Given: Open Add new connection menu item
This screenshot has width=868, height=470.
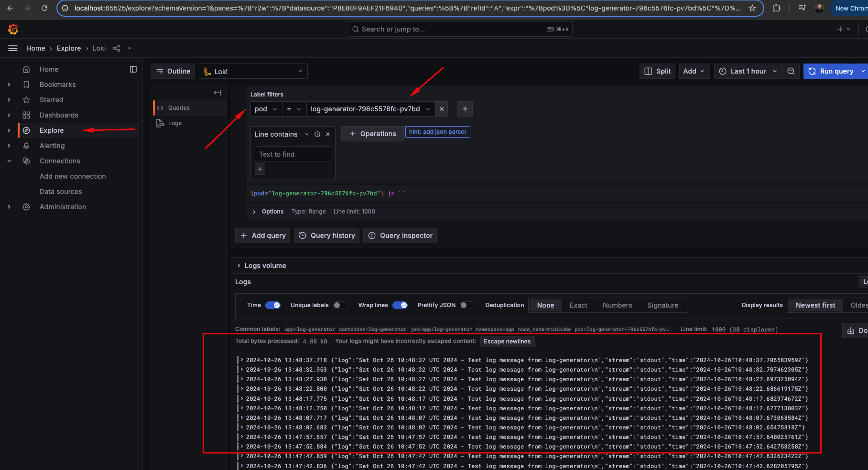Looking at the screenshot, I should point(73,176).
